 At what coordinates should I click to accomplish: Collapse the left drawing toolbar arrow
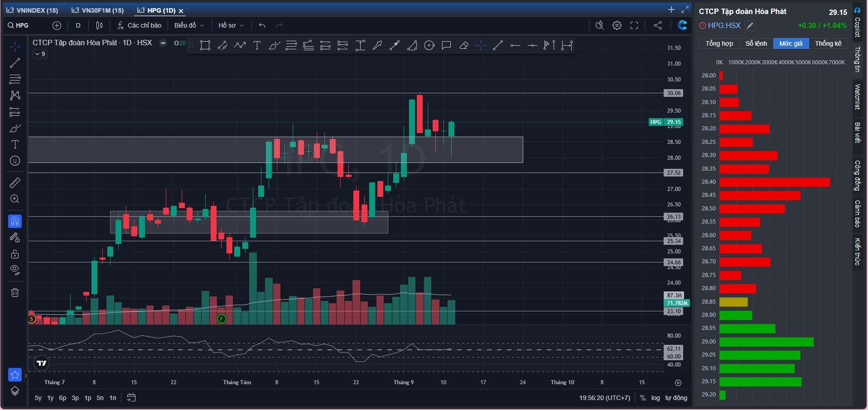pyautogui.click(x=26, y=376)
